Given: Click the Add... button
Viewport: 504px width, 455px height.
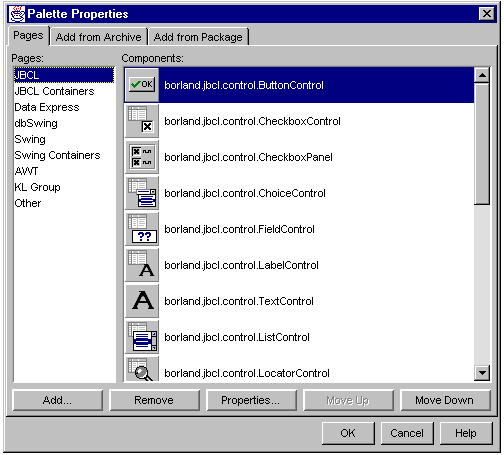Looking at the screenshot, I should [57, 400].
